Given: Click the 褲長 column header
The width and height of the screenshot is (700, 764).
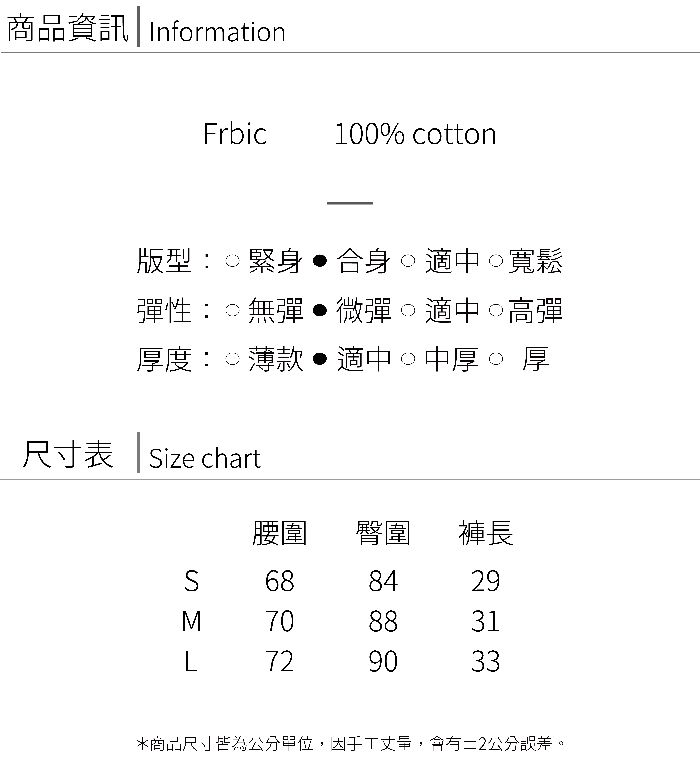Looking at the screenshot, I should (x=486, y=533).
